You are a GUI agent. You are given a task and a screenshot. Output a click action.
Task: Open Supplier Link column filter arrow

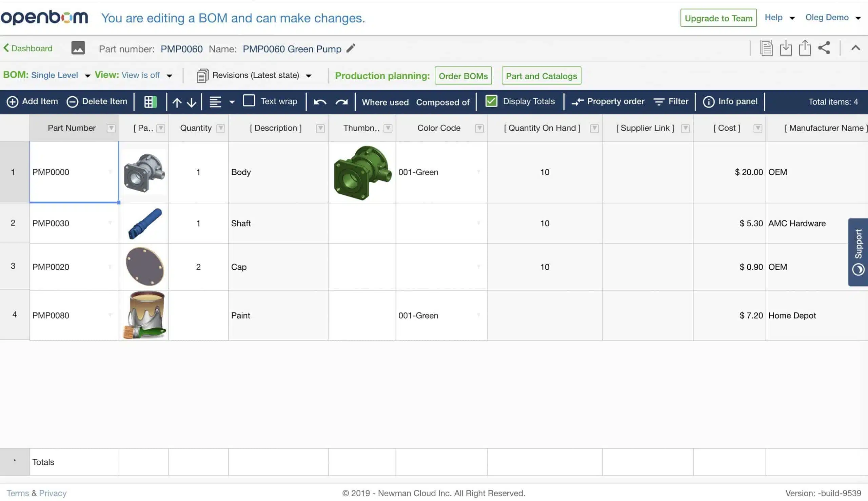point(685,128)
